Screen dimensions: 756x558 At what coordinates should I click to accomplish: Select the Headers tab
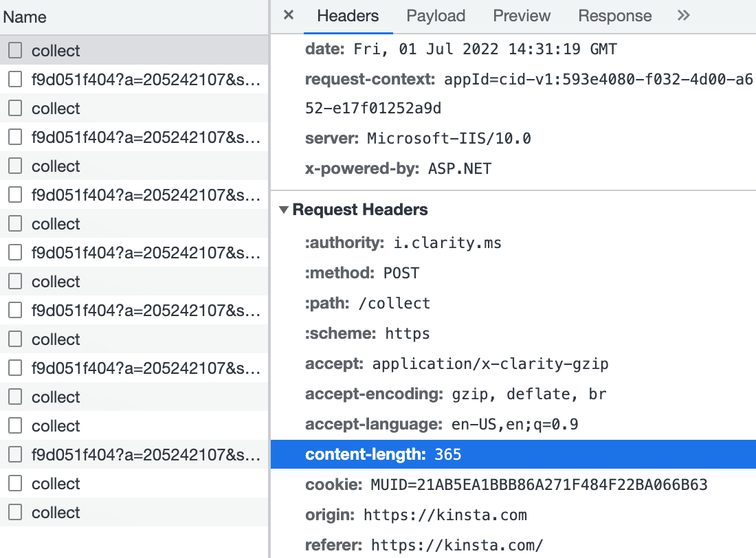(x=348, y=16)
